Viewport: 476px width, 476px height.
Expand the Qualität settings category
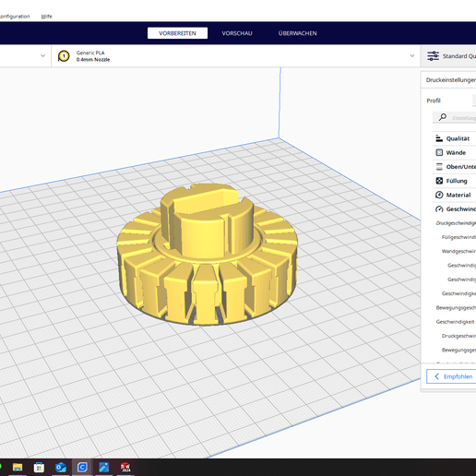pyautogui.click(x=454, y=138)
